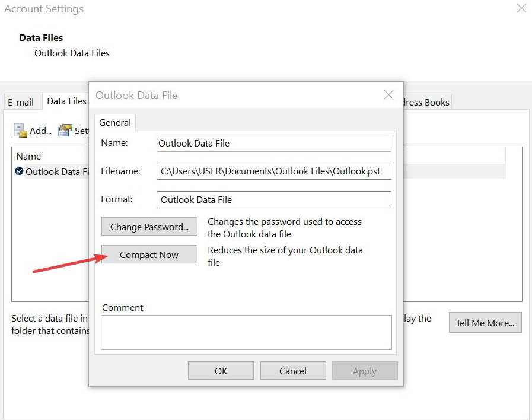The image size is (532, 420).
Task: Click the Add data file envelope icon
Action: (20, 131)
